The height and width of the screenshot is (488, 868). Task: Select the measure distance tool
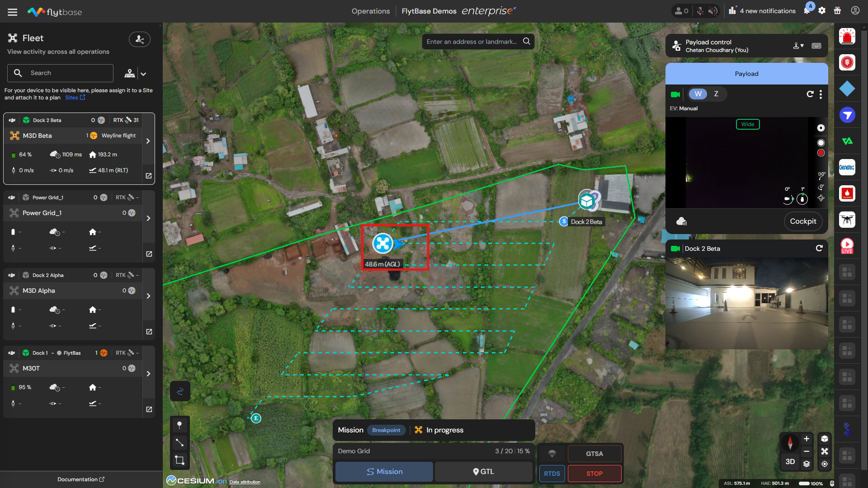coord(179,443)
